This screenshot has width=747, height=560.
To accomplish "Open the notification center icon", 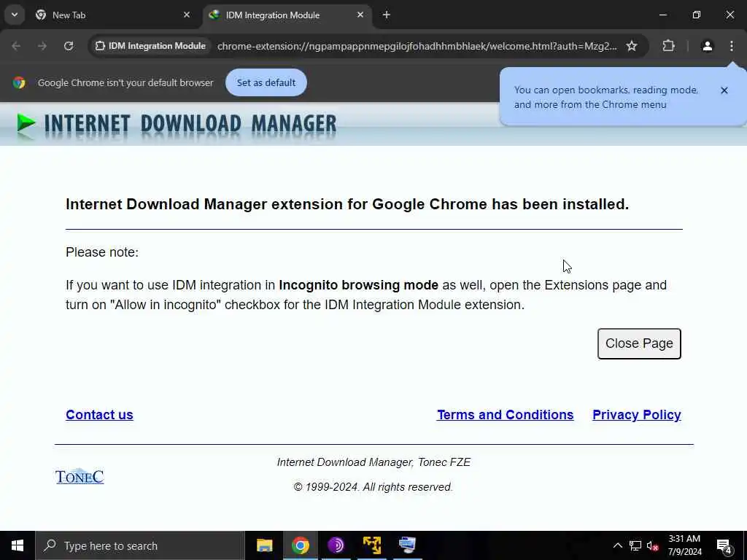I will (x=724, y=545).
